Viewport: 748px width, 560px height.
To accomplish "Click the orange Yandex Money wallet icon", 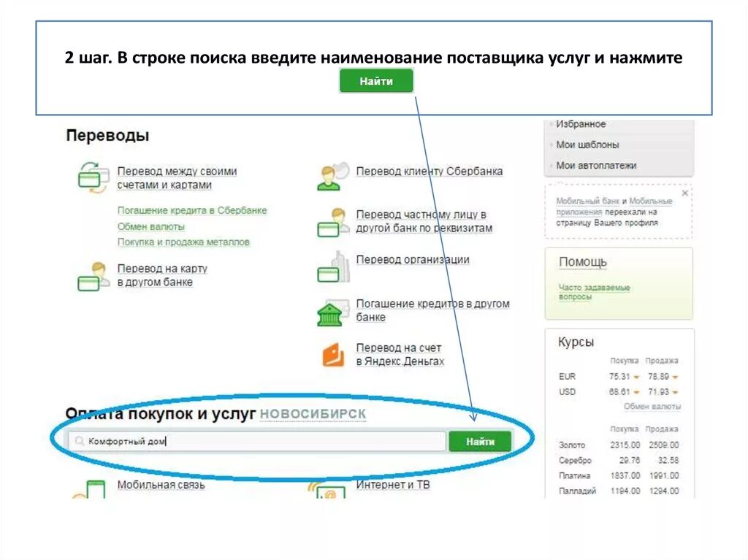I will (x=333, y=354).
